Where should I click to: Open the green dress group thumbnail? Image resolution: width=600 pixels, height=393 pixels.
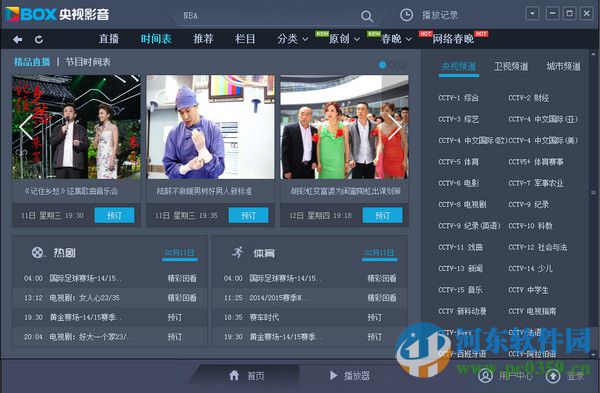tap(344, 127)
